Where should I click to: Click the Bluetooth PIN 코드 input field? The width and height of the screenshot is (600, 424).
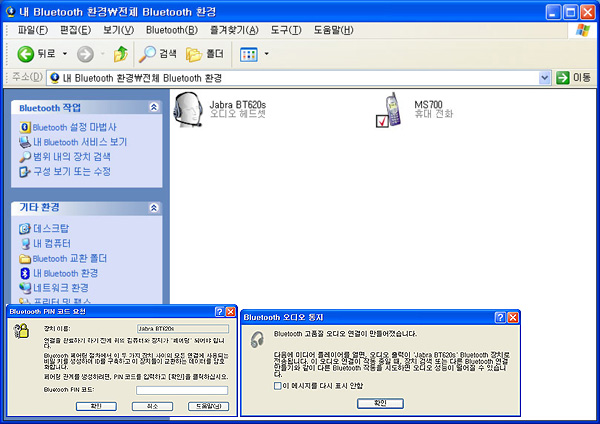coord(182,390)
